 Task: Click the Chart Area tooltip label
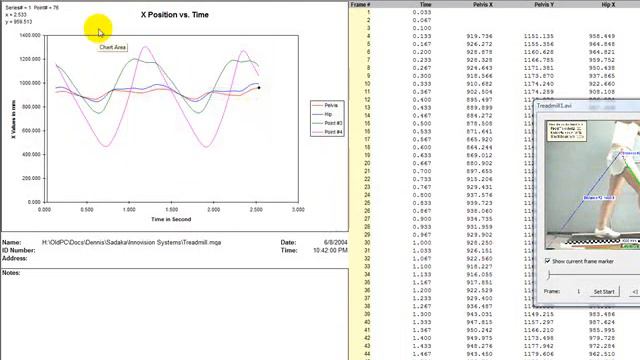(x=113, y=47)
